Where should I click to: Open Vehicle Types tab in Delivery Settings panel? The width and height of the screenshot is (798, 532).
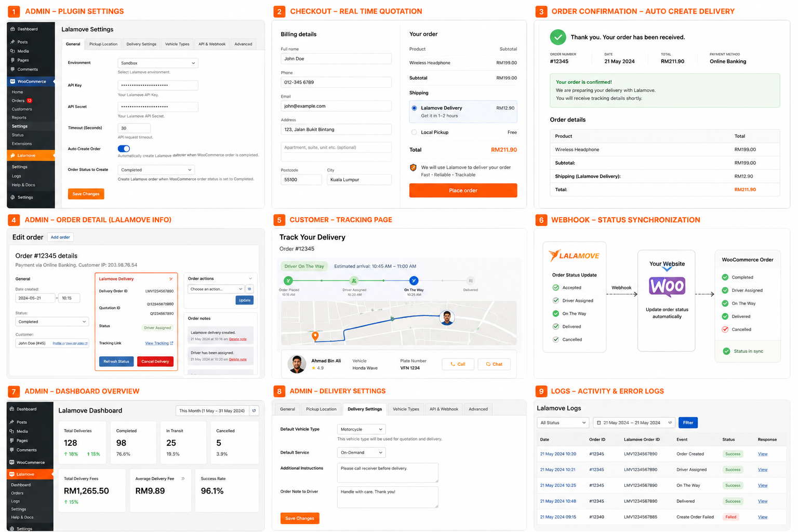point(406,409)
